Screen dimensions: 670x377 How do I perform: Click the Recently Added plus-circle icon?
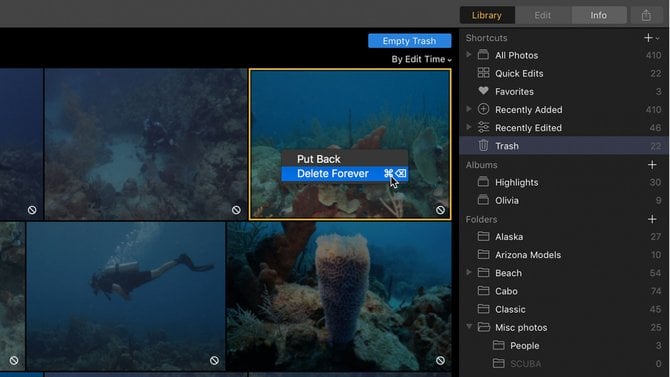pos(483,109)
